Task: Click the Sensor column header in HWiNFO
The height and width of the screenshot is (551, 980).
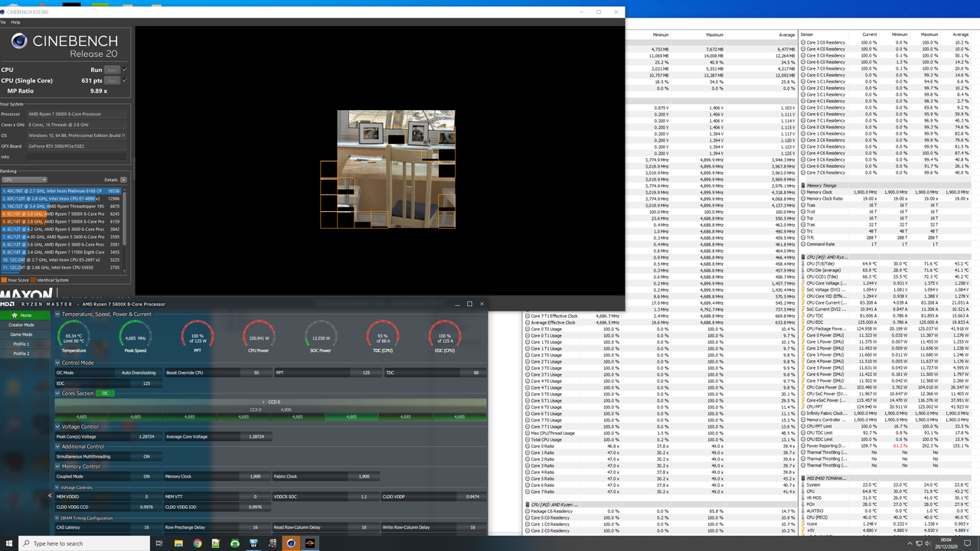Action: point(806,34)
